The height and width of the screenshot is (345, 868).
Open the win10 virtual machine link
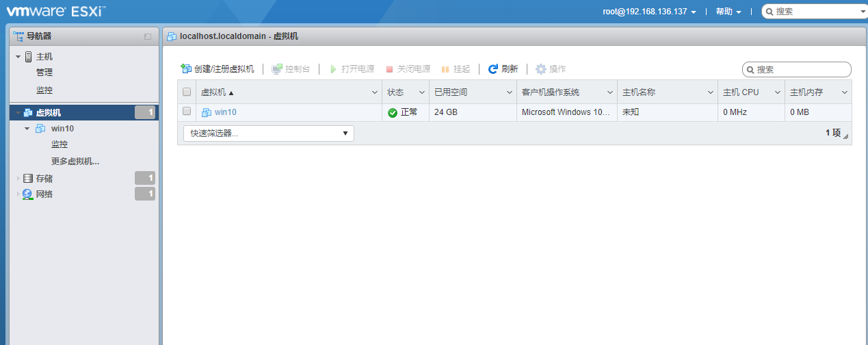(x=225, y=112)
